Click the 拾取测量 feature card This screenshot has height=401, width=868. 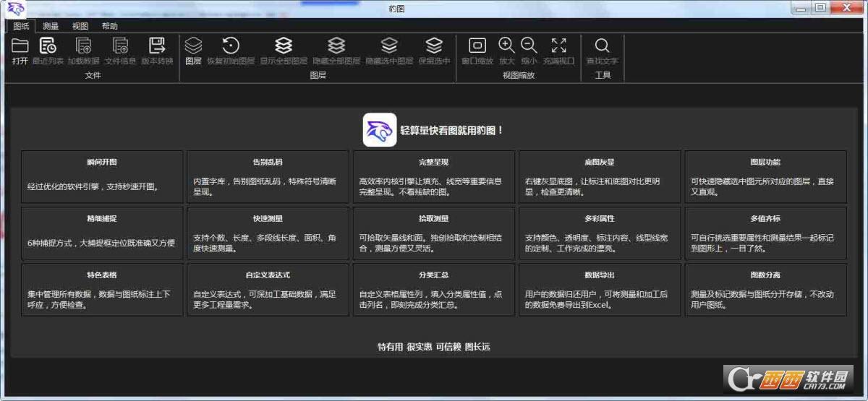click(x=434, y=233)
